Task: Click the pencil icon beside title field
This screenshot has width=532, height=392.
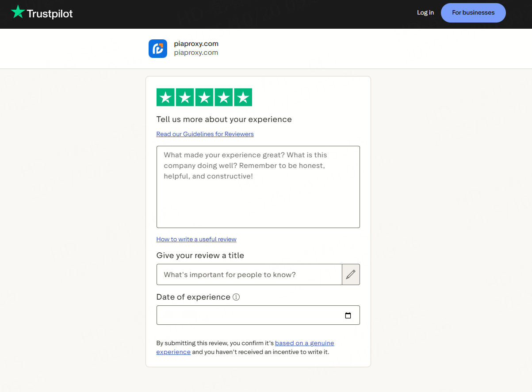Action: 351,274
